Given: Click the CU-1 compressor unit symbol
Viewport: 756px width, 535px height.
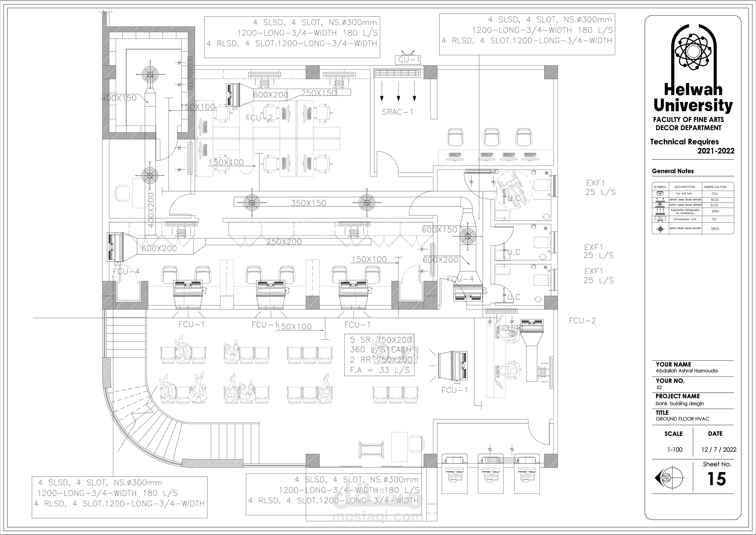Looking at the screenshot, I should click(408, 60).
